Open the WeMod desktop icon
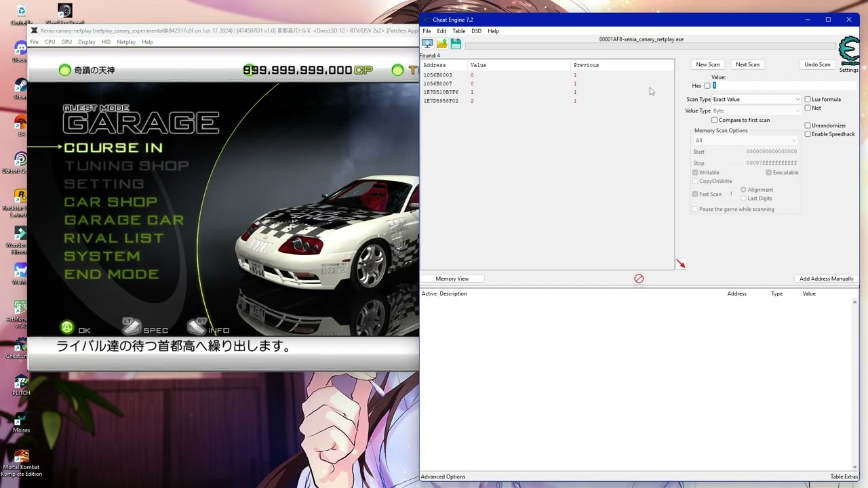The height and width of the screenshot is (488, 868). [21, 274]
